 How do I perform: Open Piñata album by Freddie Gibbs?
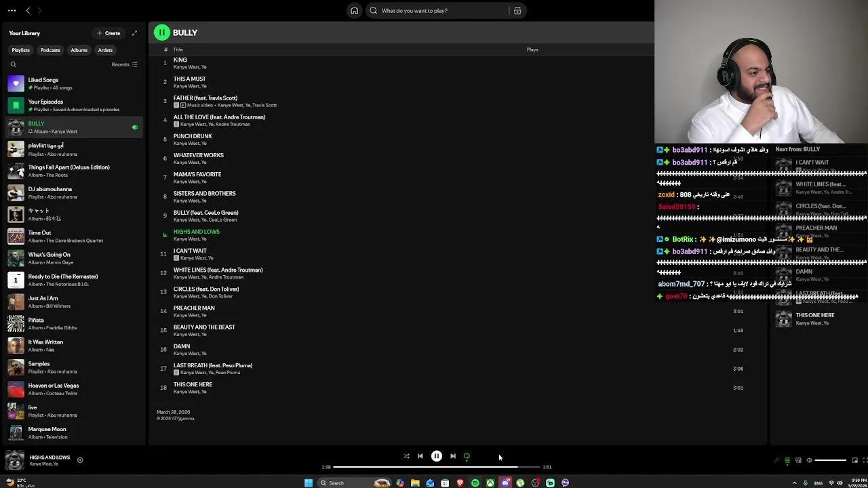click(x=74, y=323)
